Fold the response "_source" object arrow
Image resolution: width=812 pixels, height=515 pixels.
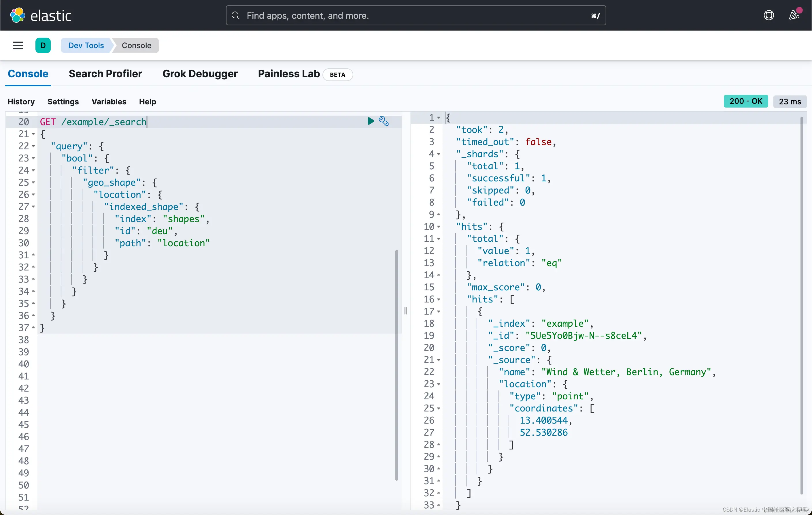tap(439, 360)
